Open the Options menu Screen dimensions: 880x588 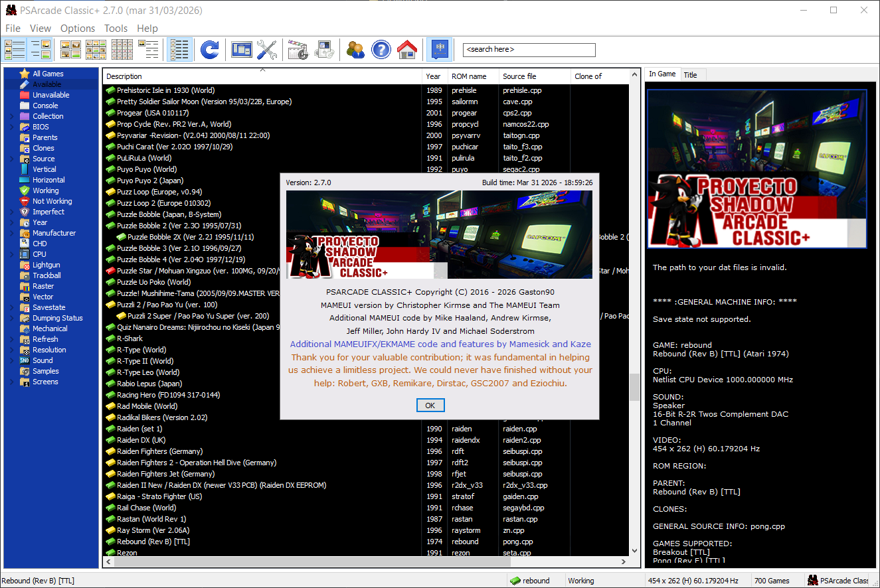[78, 28]
